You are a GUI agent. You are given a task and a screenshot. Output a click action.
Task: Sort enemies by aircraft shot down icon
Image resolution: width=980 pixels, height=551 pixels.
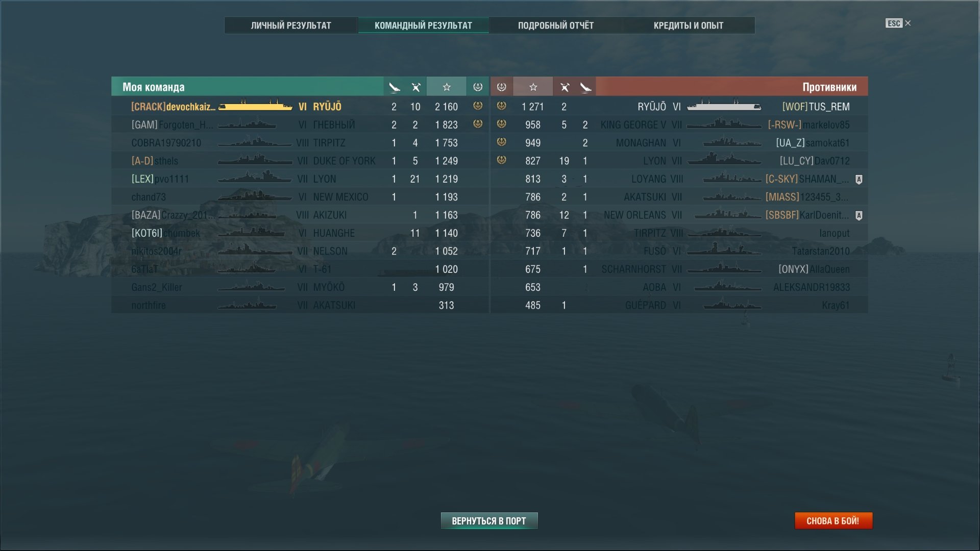coord(565,87)
